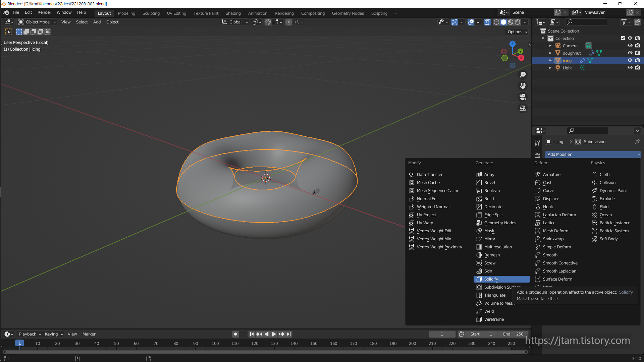The image size is (644, 362).
Task: Click frame 100 on timeline ruler
Action: [215, 343]
